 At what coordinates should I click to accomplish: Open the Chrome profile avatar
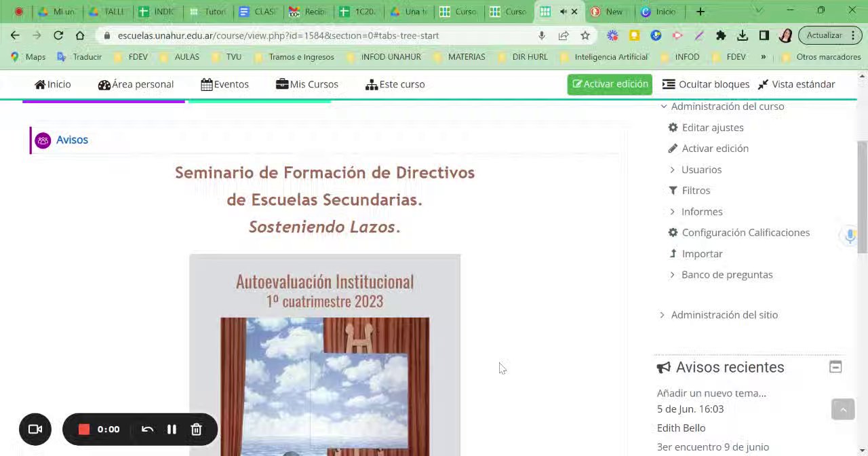[x=786, y=35]
